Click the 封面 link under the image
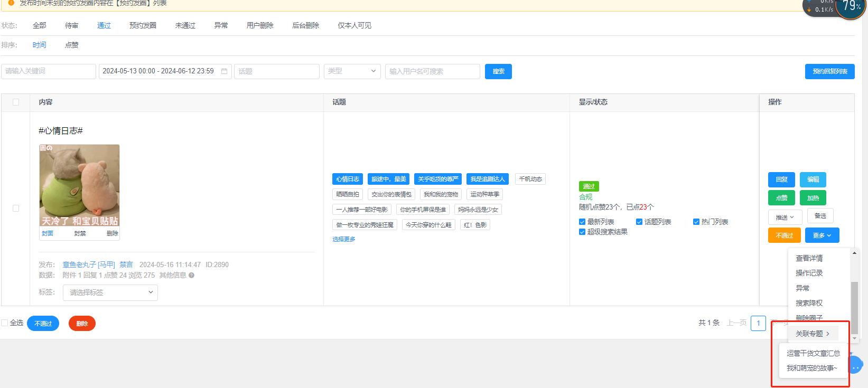 point(48,233)
